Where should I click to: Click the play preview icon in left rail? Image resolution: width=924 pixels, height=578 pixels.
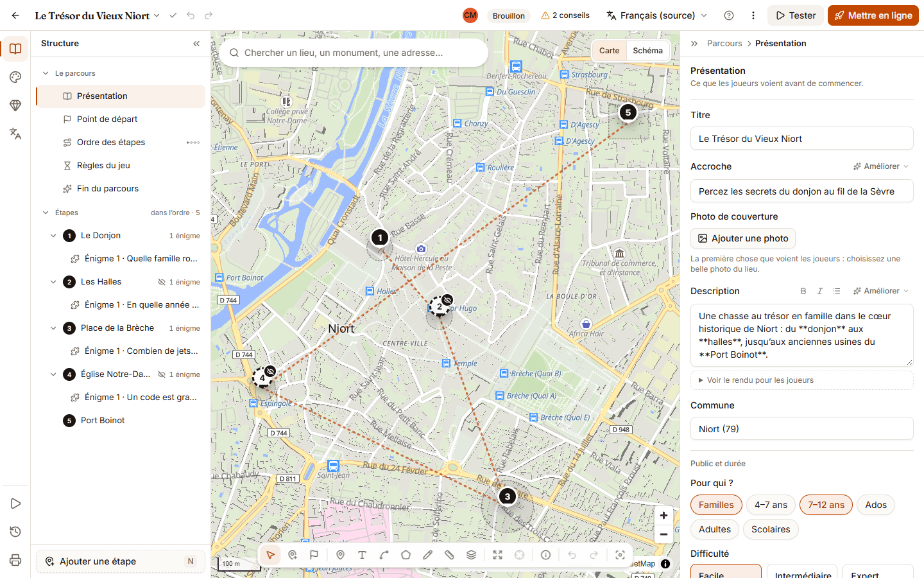point(15,504)
